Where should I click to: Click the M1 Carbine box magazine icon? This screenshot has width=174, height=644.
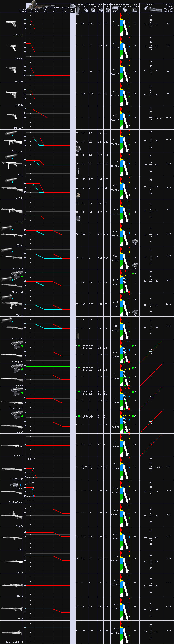78,335
